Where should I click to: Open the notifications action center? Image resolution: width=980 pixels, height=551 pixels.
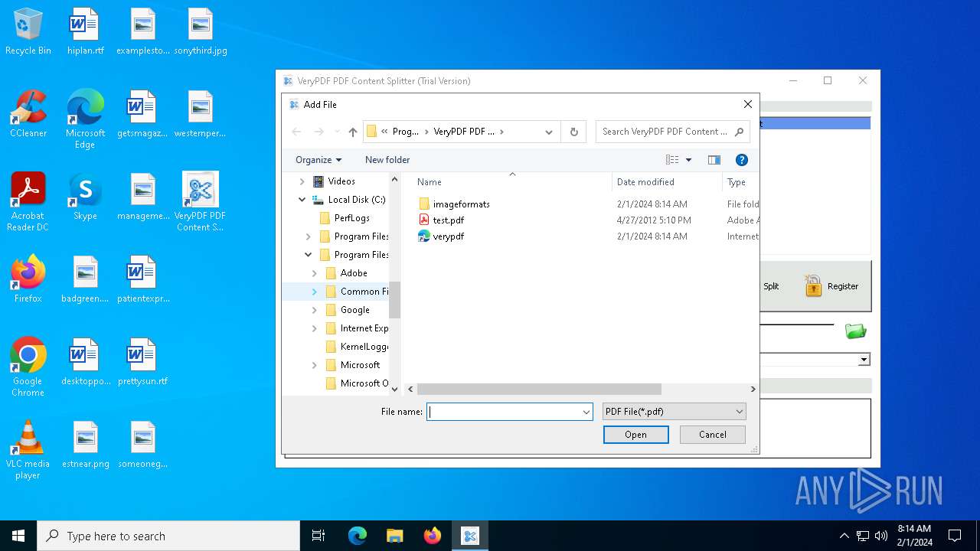click(955, 536)
